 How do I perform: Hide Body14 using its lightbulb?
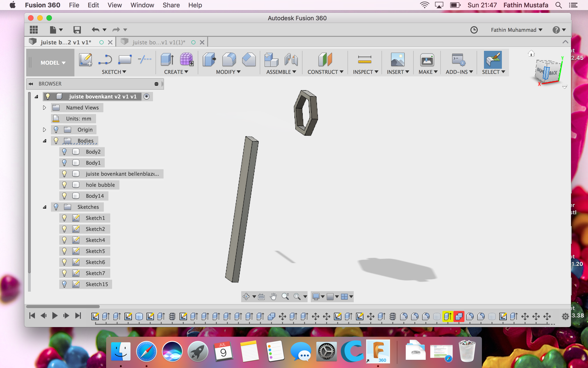(64, 196)
